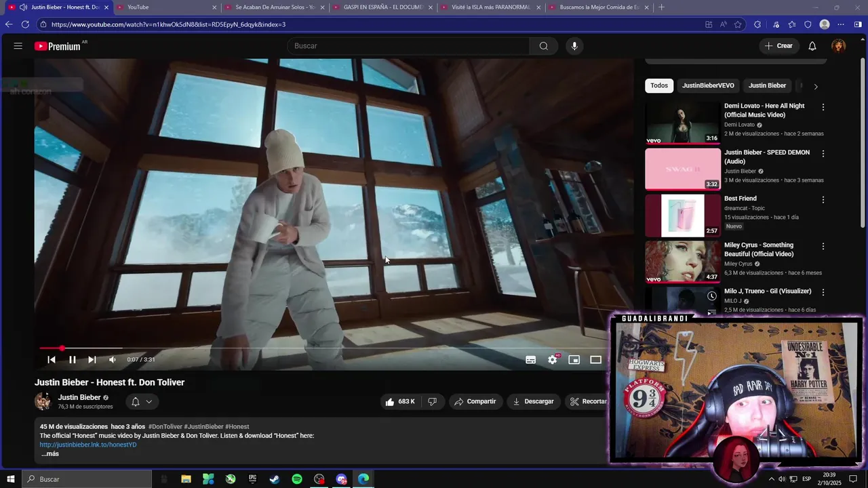Open justinbieber.lnk.to/honestYD link

pos(88,445)
